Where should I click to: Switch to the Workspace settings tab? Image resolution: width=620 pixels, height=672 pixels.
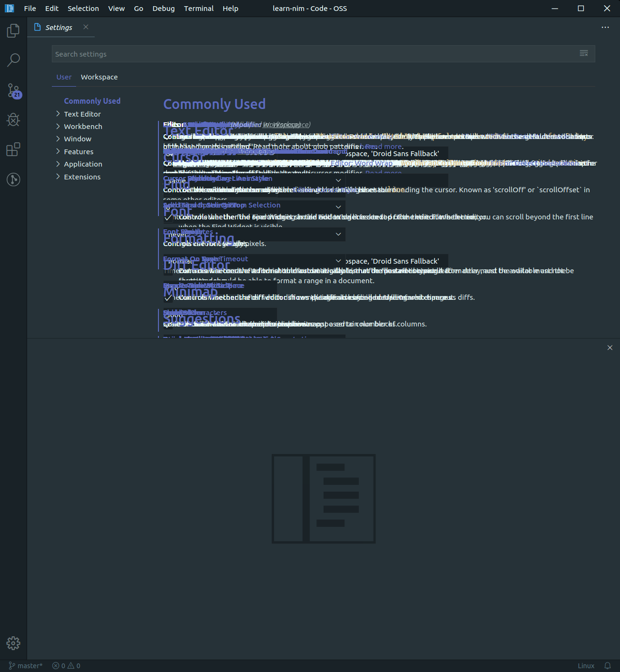(99, 77)
